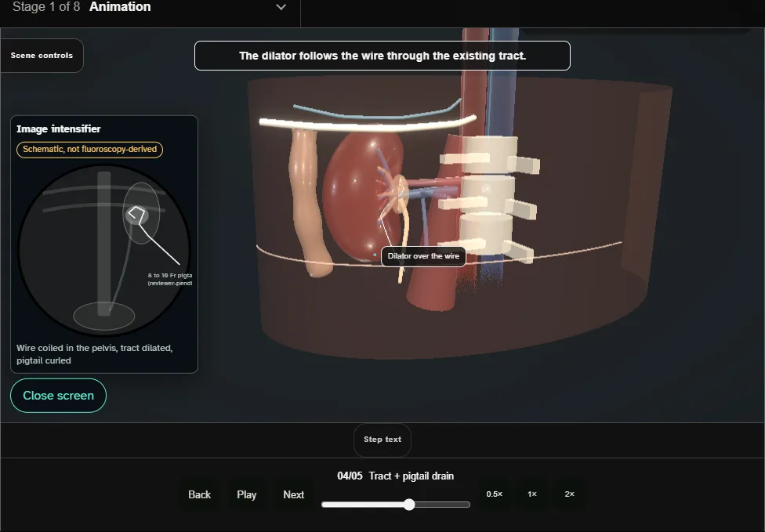Click the '04/05 Tract + pigtail drain' step title
The width and height of the screenshot is (765, 532).
[395, 476]
